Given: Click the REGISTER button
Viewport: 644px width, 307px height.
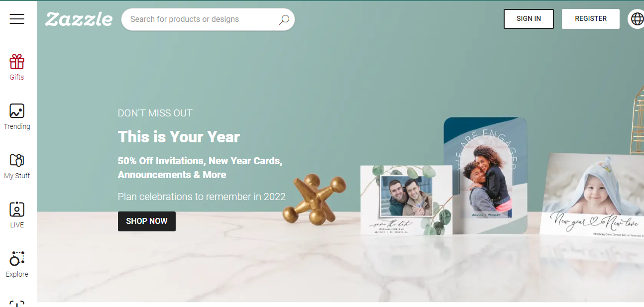Looking at the screenshot, I should point(591,19).
